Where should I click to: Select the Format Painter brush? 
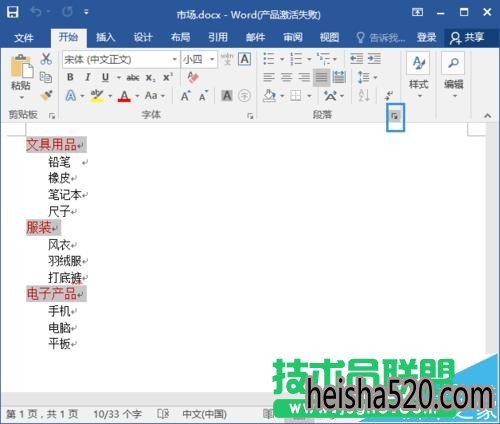point(46,95)
